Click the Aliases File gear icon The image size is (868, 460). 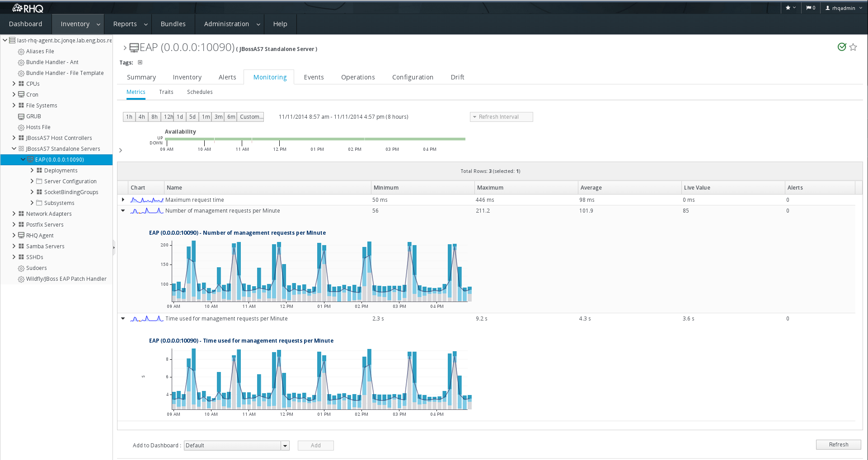tap(21, 51)
